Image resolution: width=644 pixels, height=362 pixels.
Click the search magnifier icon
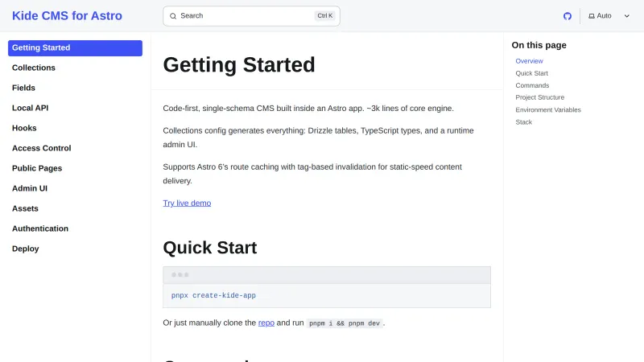[173, 16]
